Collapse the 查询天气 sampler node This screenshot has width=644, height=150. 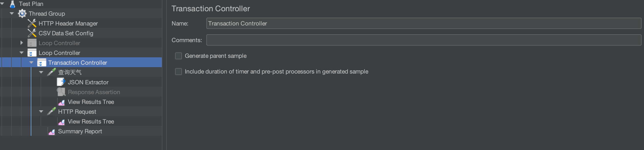coord(41,72)
